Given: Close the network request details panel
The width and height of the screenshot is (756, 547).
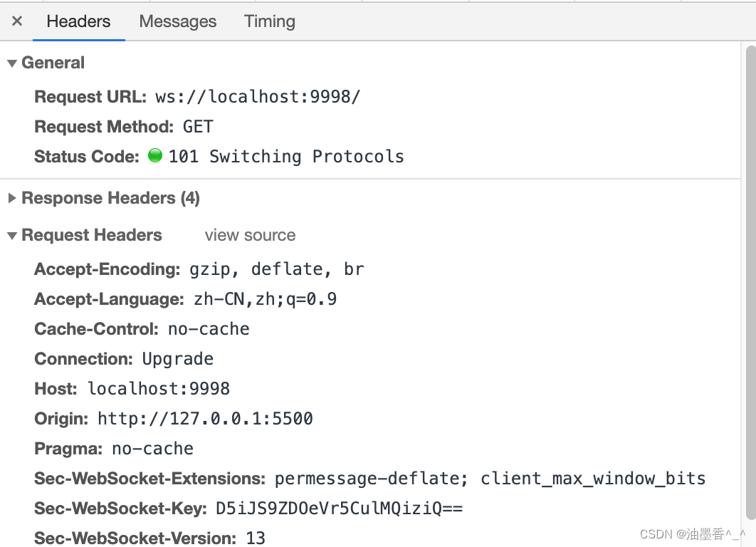Looking at the screenshot, I should point(16,21).
